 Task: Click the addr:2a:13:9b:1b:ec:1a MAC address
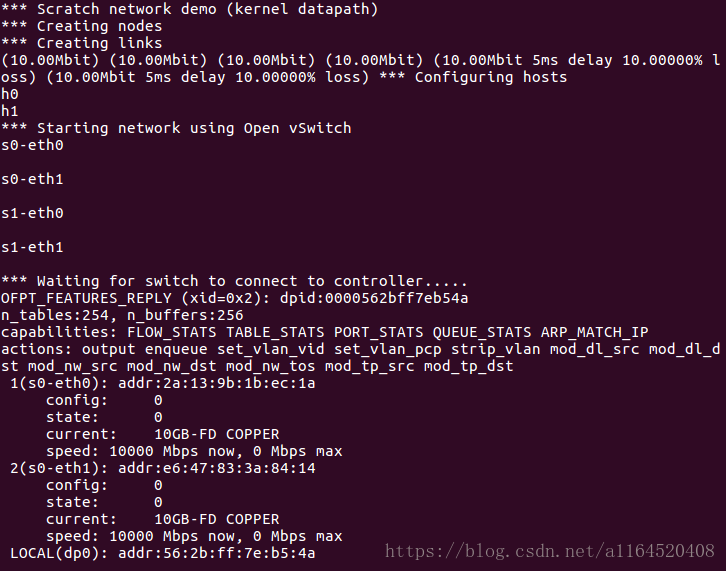[x=217, y=383]
